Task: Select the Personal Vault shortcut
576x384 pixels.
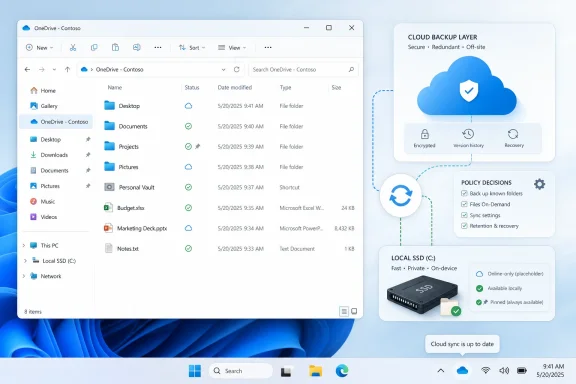Action: 228,187
